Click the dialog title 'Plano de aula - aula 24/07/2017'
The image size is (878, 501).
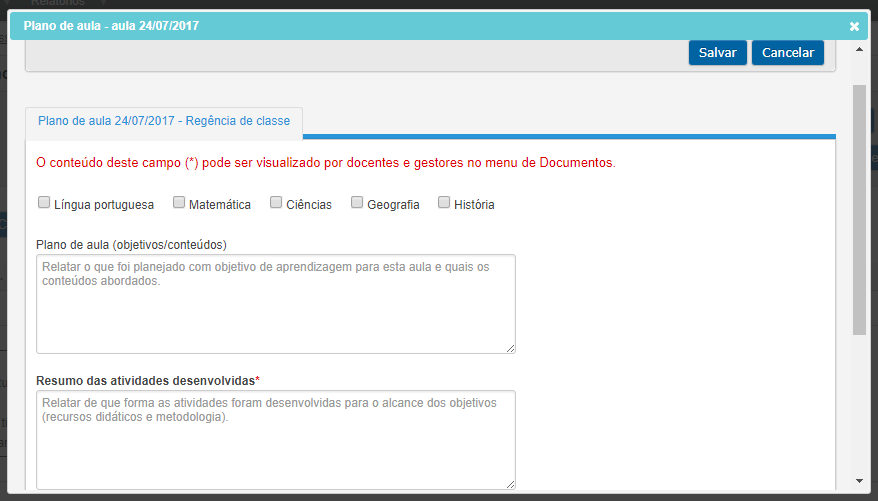111,26
